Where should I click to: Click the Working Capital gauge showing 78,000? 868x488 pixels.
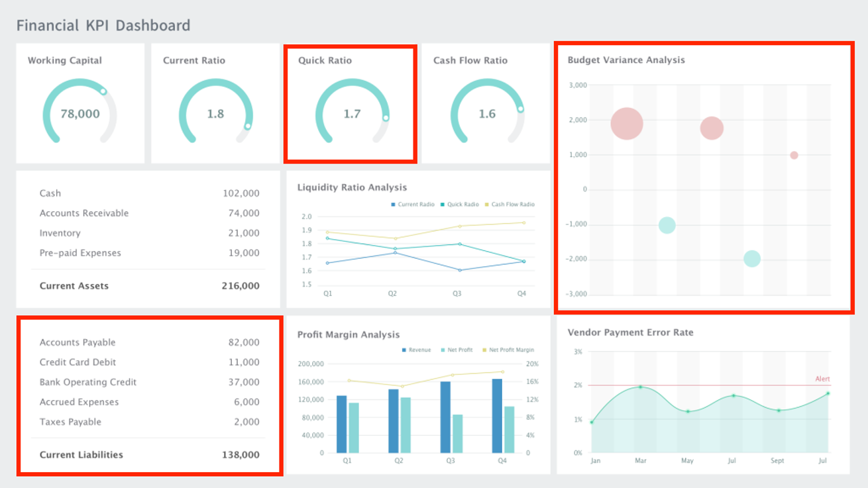[x=80, y=111]
